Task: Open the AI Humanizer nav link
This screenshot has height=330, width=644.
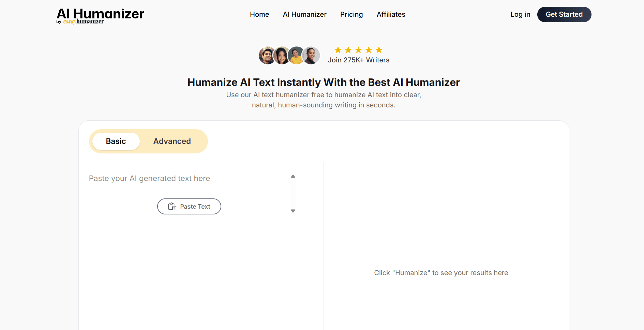Action: [x=305, y=14]
